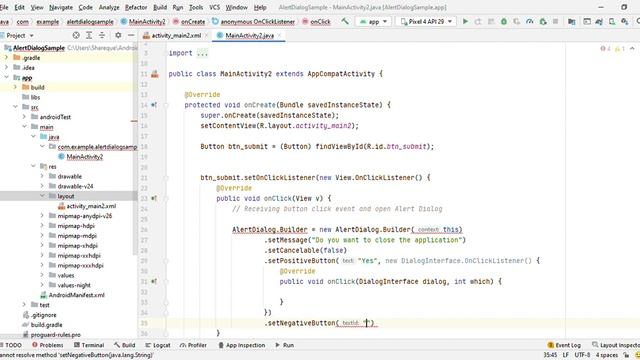Viewport: 640px width, 360px height.
Task: Expand the .idea folder
Action: (7, 67)
